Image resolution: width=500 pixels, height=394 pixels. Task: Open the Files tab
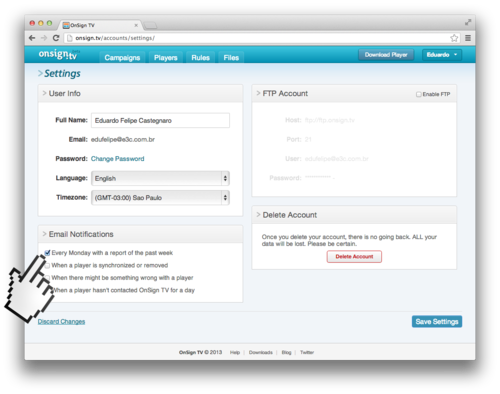[231, 58]
